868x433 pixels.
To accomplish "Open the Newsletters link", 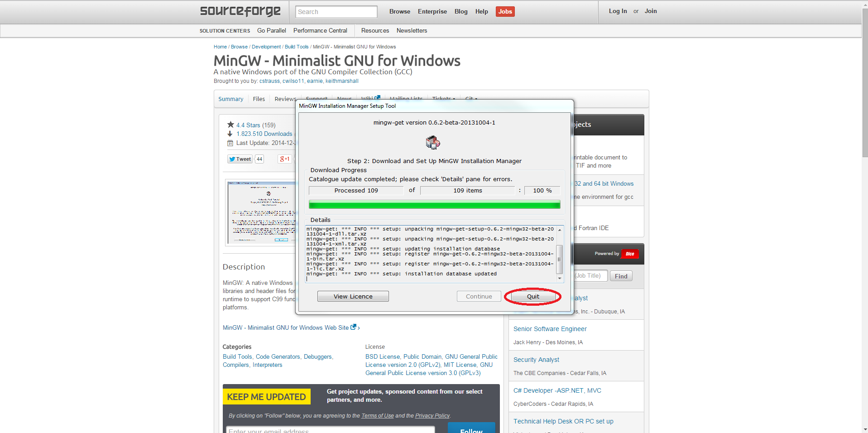I will [x=412, y=30].
